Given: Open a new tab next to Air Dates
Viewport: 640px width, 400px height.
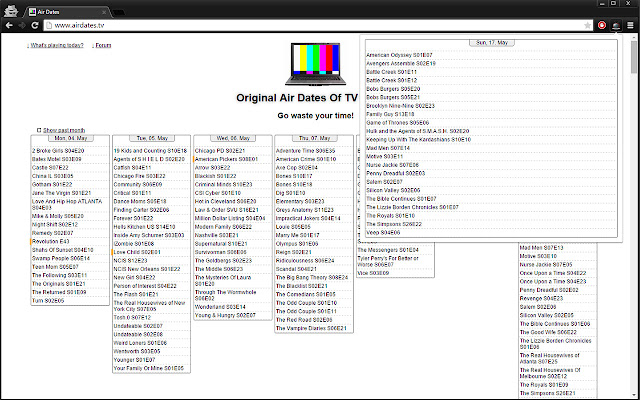Looking at the screenshot, I should [x=119, y=12].
